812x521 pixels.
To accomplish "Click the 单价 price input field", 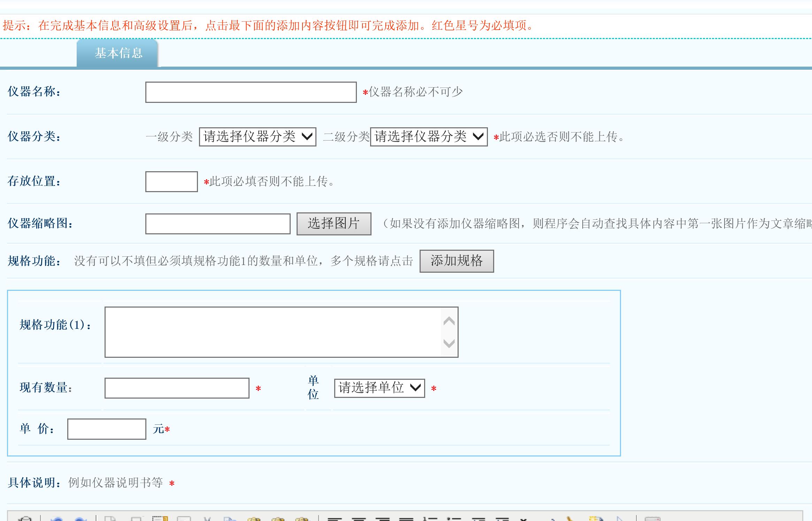I will pyautogui.click(x=107, y=429).
